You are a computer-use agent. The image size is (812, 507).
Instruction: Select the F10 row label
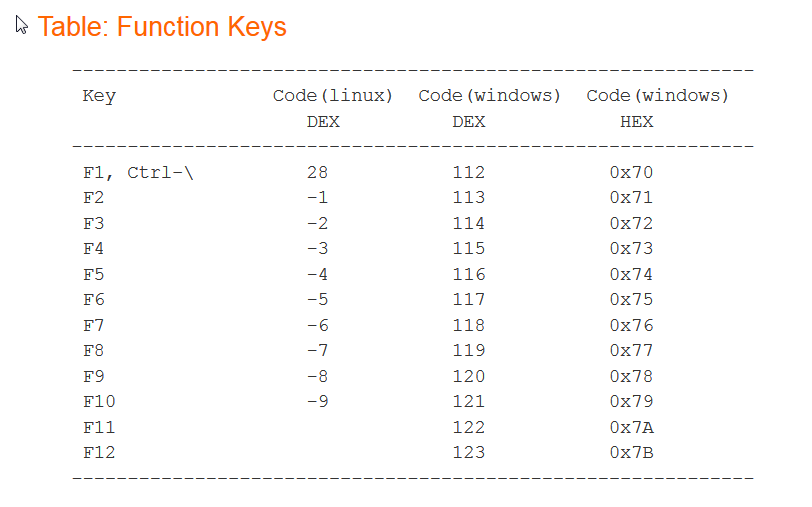click(x=99, y=401)
